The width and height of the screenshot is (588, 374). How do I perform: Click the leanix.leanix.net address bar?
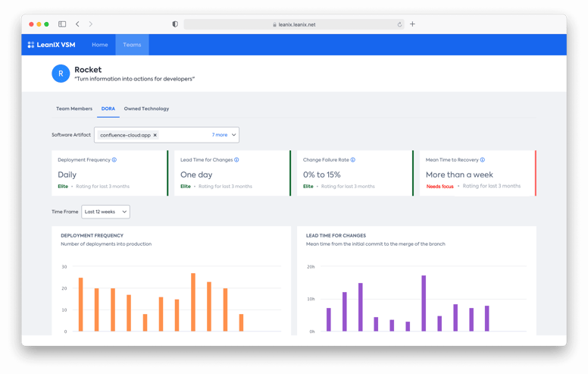click(294, 24)
